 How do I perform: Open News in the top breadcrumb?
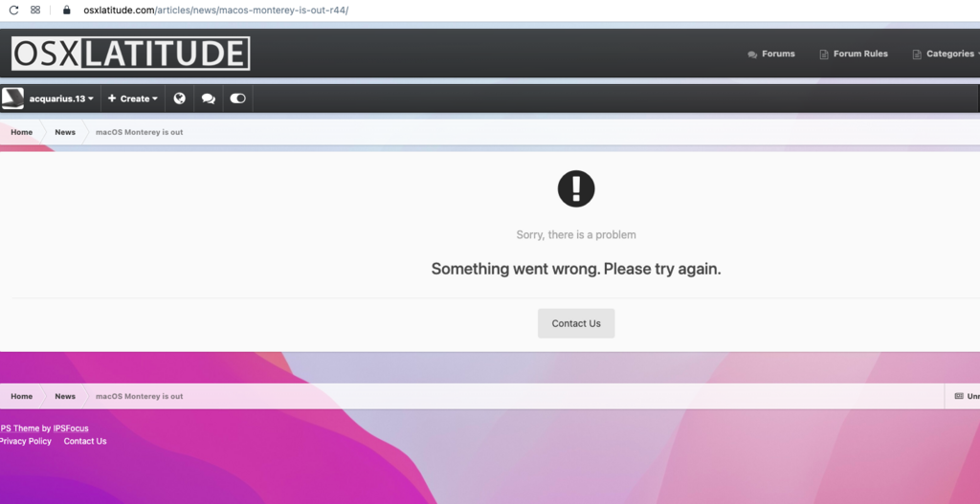(x=65, y=132)
